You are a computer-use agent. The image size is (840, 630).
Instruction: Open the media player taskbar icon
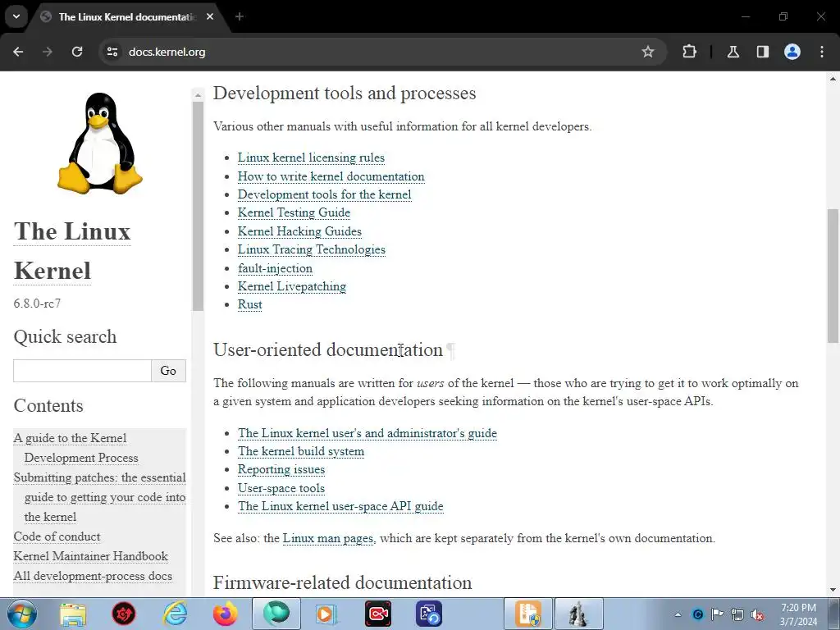click(326, 614)
